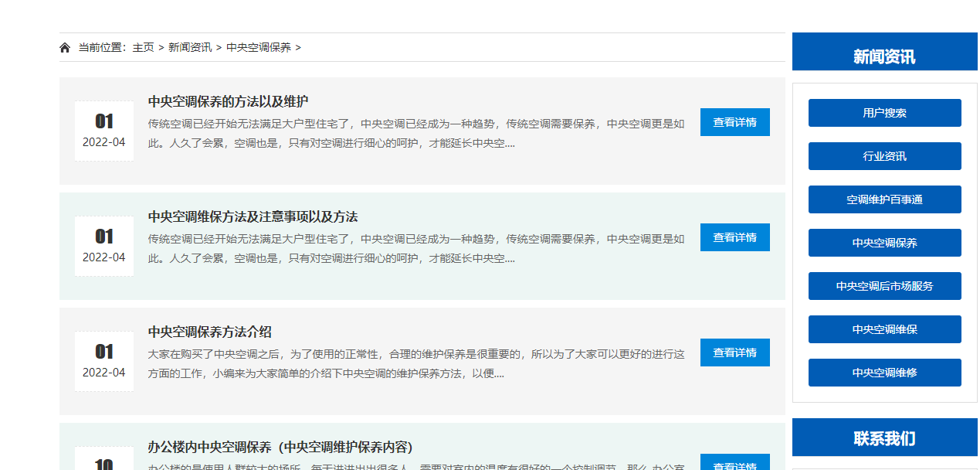
Task: Click the 新闻资讯 sidebar header
Action: pos(884,56)
